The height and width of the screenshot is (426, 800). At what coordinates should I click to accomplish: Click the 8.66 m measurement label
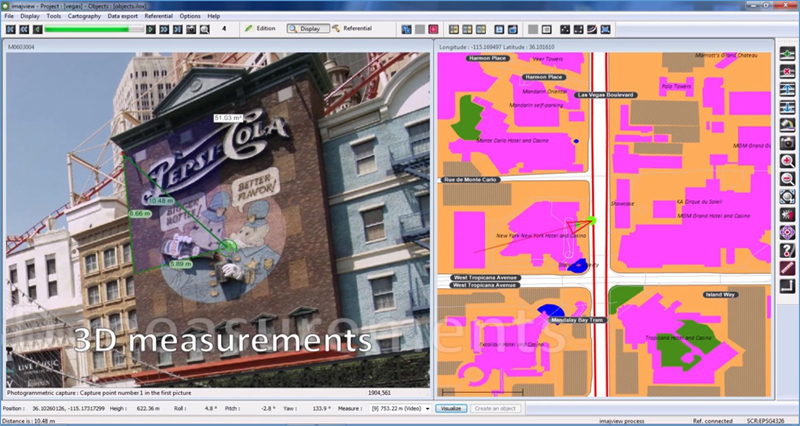tap(138, 213)
